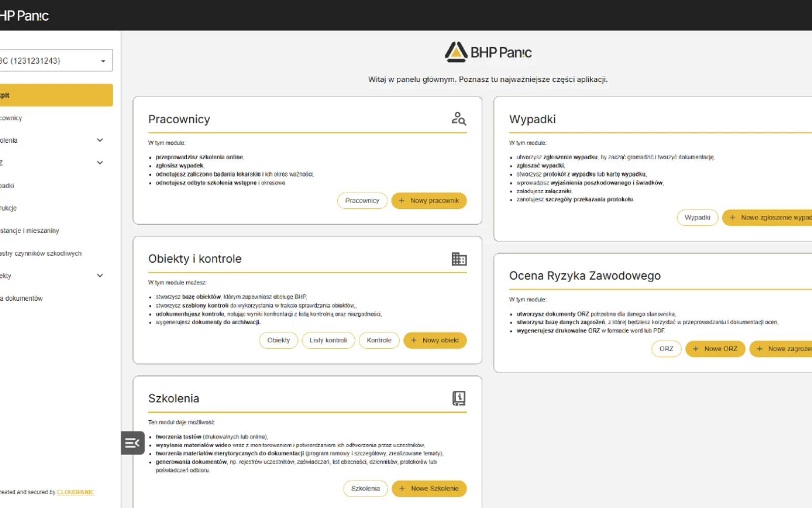
Task: Click the Ocena Ryzyka Zawodowego heading
Action: (585, 276)
